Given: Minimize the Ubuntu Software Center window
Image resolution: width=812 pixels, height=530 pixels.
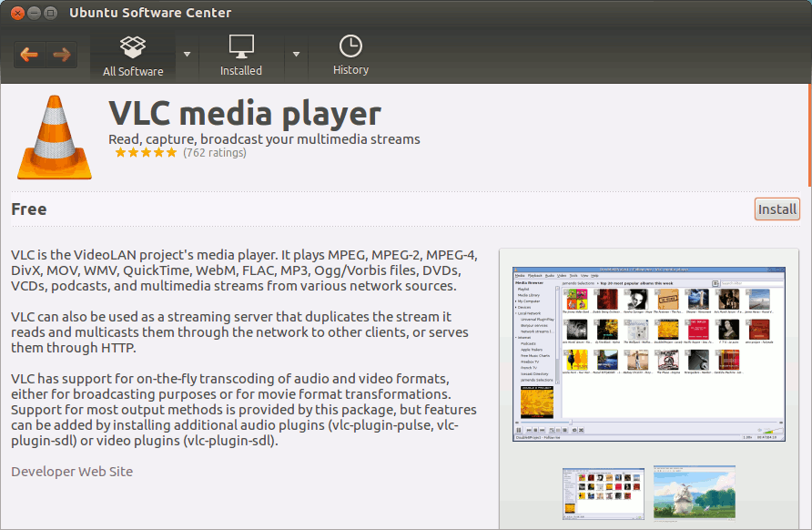Looking at the screenshot, I should (x=34, y=13).
